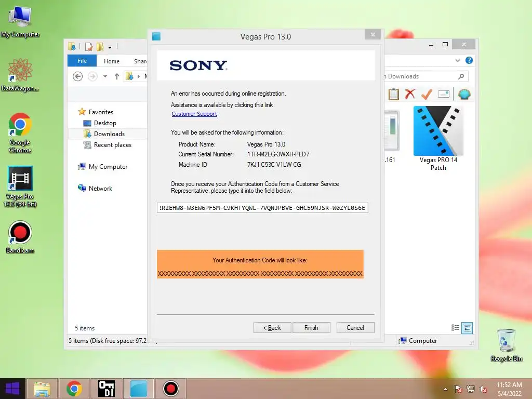
Task: Select the Vegas PRO 14 Patch file
Action: (438, 138)
